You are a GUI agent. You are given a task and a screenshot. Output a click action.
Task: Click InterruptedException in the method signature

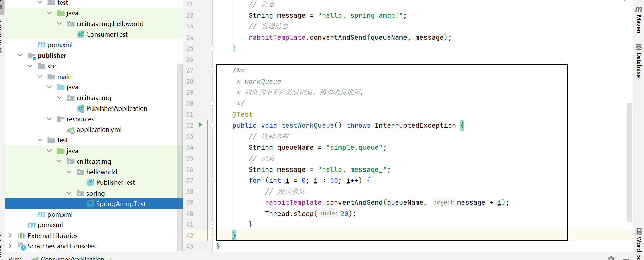pos(415,125)
